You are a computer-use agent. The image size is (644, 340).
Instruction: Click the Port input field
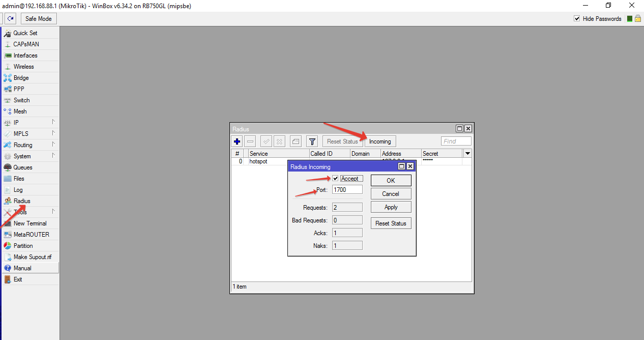347,190
